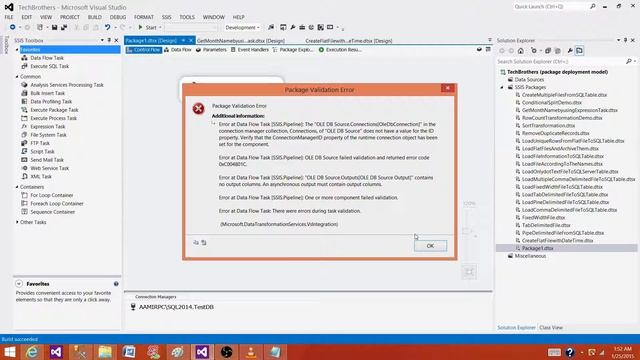Click the show details icon in error dialog
Image resolution: width=640 pixels, height=360 pixels.
coord(204,242)
